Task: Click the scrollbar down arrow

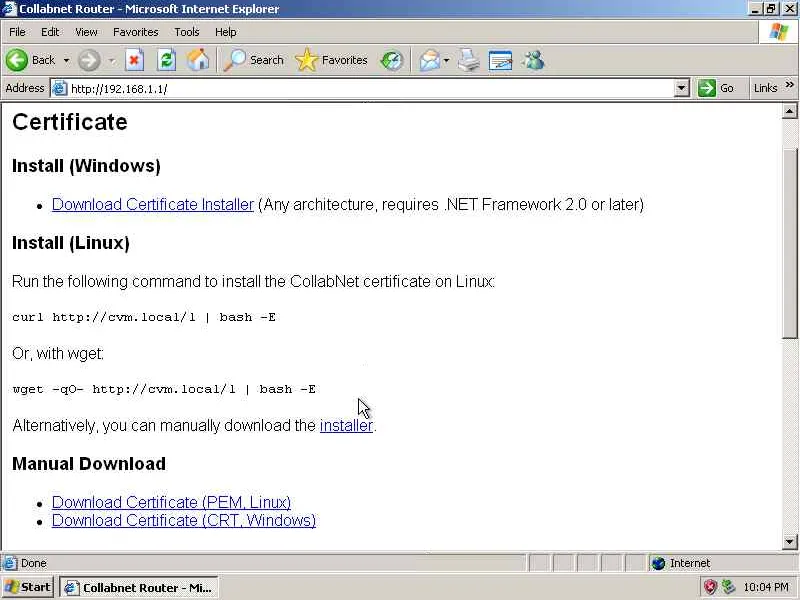Action: (x=789, y=542)
